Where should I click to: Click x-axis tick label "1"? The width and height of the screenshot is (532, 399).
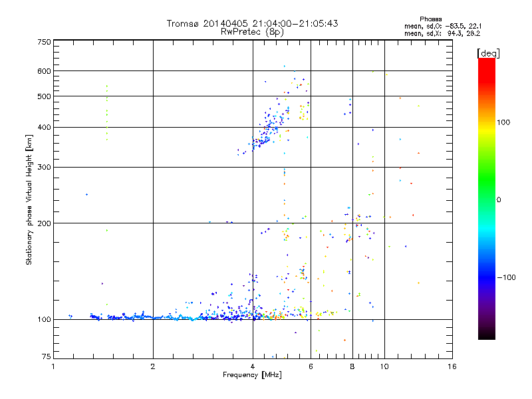click(x=53, y=366)
